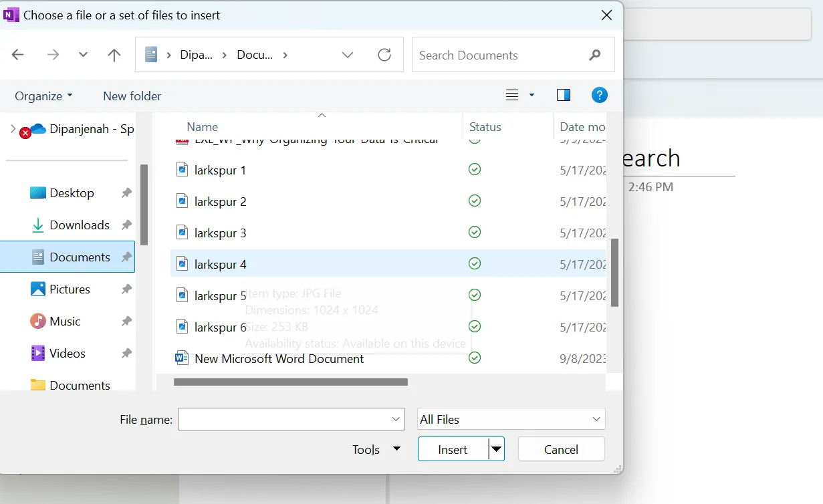Toggle the preview pane

pyautogui.click(x=564, y=96)
